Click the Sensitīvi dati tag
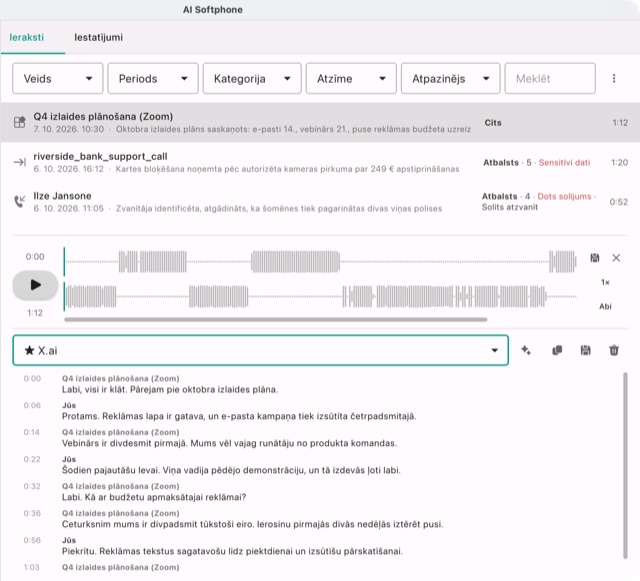640x581 pixels. click(x=564, y=163)
